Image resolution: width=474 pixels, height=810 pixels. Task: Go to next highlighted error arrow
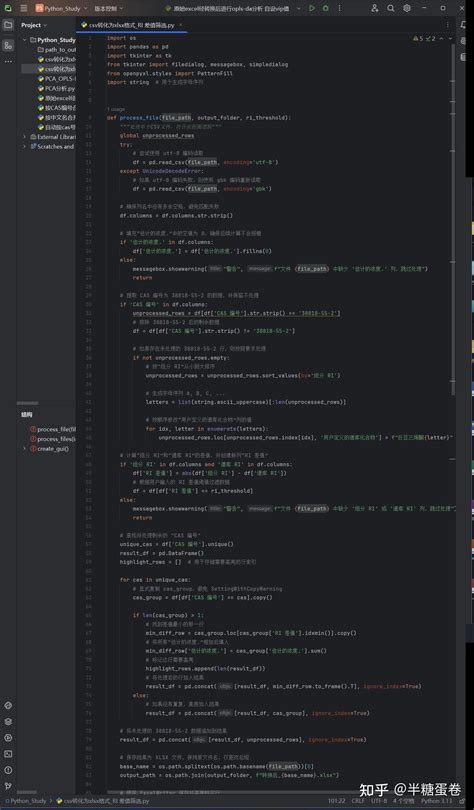[451, 38]
